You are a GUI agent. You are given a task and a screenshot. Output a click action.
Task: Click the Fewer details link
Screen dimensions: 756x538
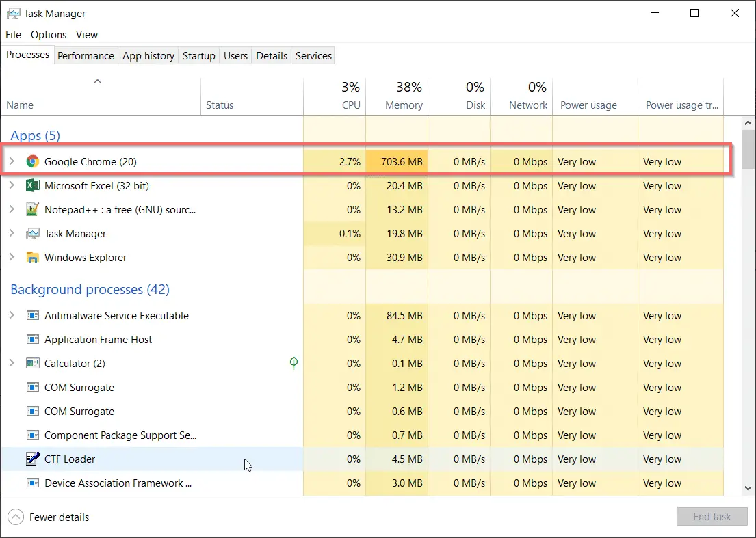[59, 517]
